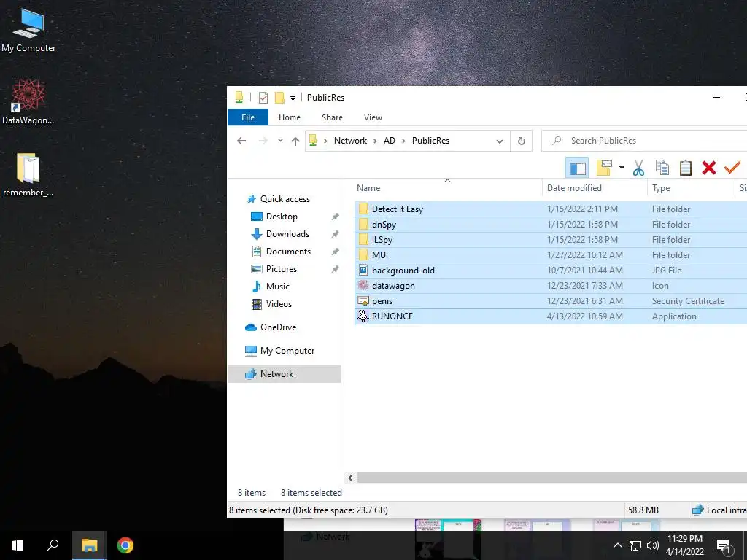The height and width of the screenshot is (560, 747).
Task: Unpin Desktop using its pin icon
Action: (x=336, y=217)
